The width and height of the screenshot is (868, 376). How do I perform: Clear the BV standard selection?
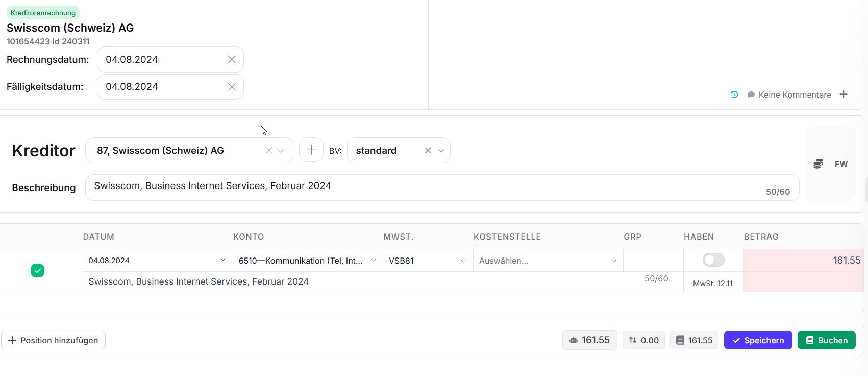[428, 151]
